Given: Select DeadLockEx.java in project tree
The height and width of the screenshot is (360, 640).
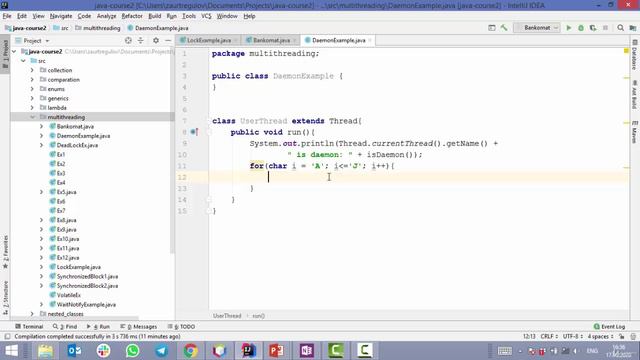Looking at the screenshot, I should tap(77, 145).
